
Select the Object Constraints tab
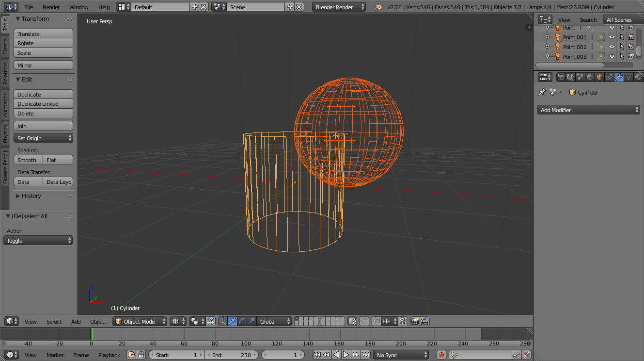click(x=609, y=77)
